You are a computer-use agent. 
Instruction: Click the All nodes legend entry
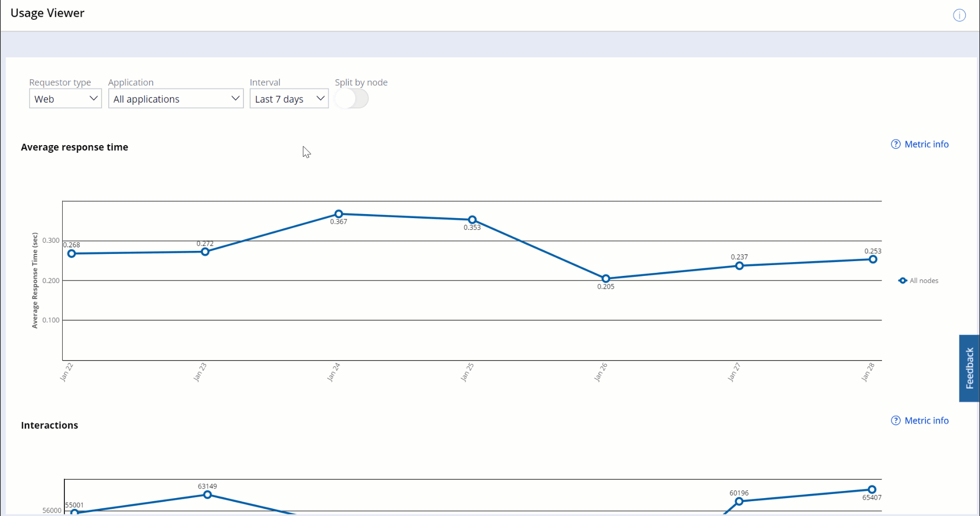click(x=918, y=280)
